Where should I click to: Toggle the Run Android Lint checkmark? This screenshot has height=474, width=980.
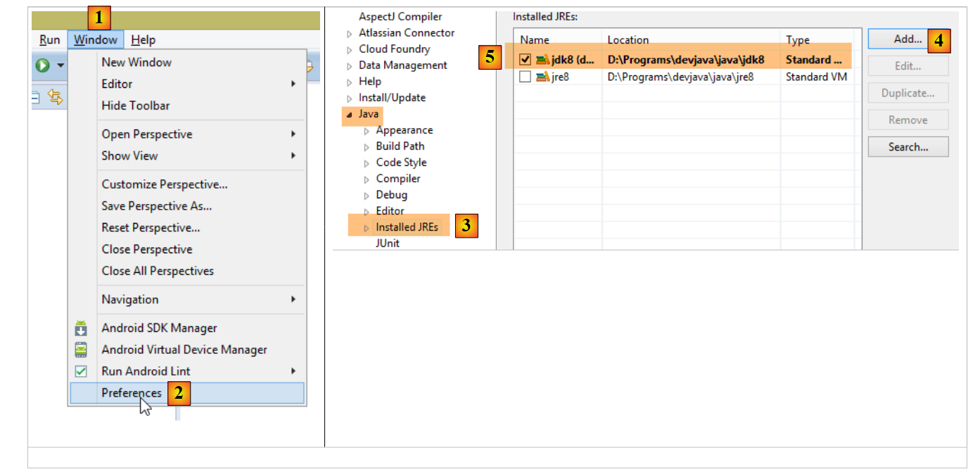pyautogui.click(x=81, y=371)
